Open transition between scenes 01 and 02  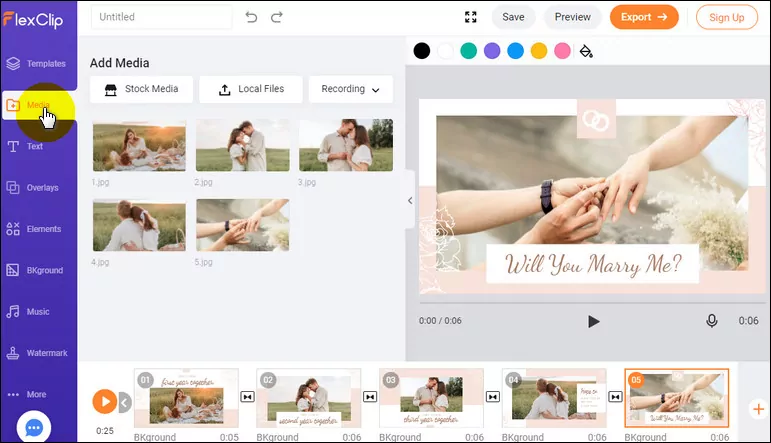tap(247, 397)
